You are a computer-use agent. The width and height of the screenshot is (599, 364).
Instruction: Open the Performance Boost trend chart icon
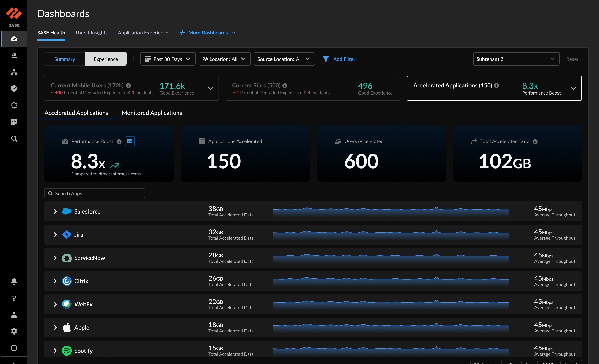(x=130, y=141)
